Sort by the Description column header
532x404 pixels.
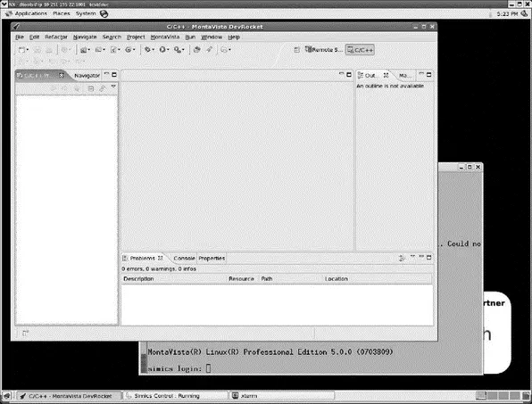tap(174, 279)
